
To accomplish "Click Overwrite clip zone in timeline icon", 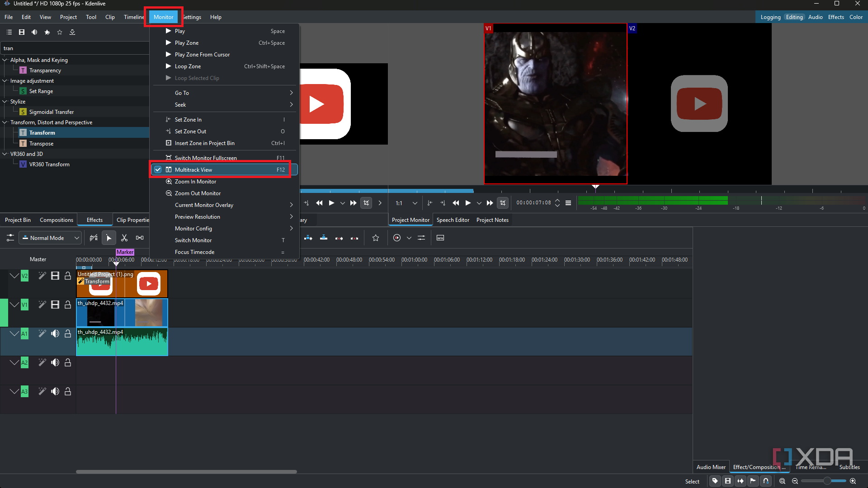I will 324,238.
